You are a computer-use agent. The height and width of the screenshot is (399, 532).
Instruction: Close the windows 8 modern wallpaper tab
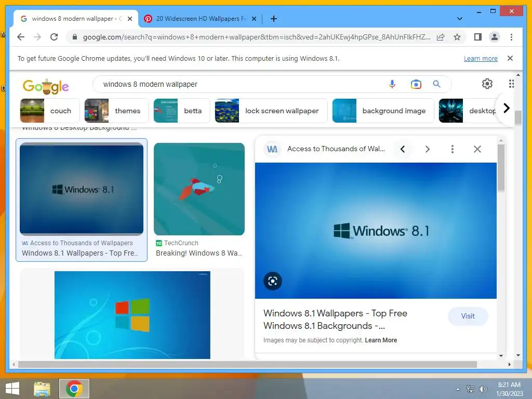[129, 19]
